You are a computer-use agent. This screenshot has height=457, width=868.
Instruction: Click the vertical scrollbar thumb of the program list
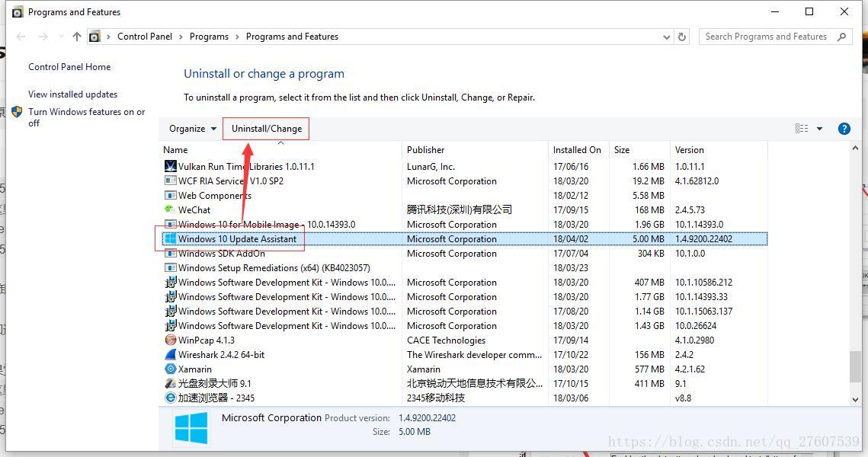pos(855,366)
